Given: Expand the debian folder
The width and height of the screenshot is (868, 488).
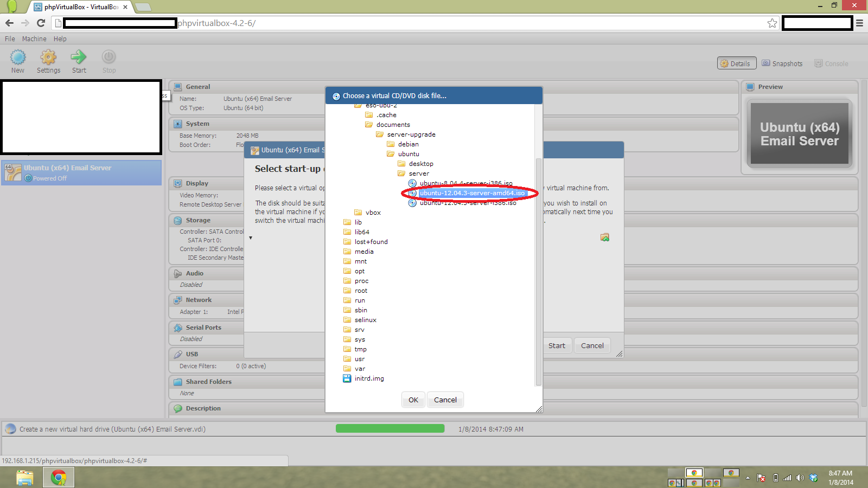Looking at the screenshot, I should click(391, 144).
